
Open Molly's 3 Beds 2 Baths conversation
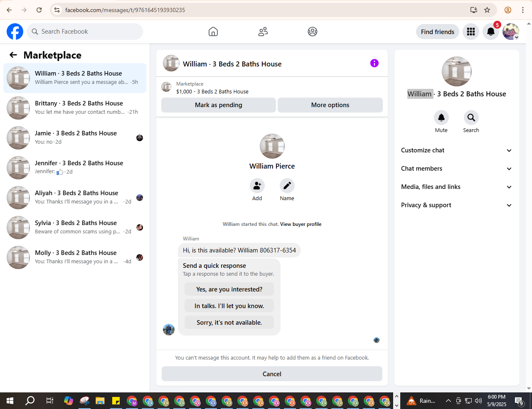(75, 257)
